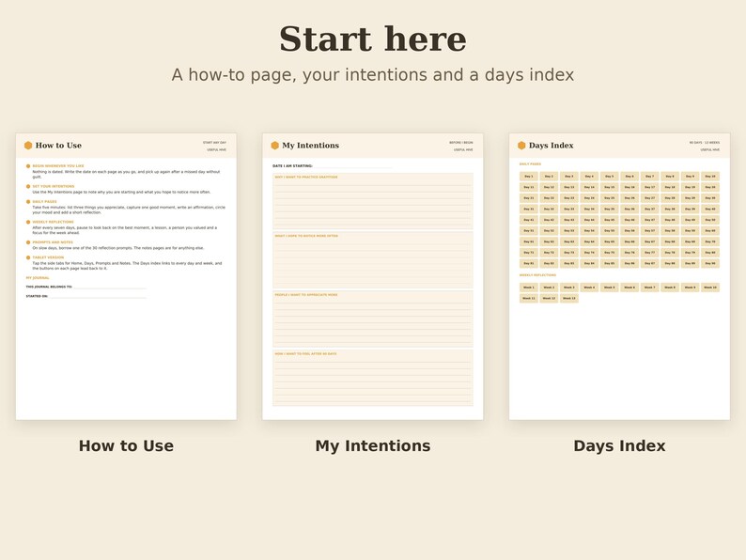Image resolution: width=746 pixels, height=560 pixels.
Task: Open the Day 90 button
Action: 710,263
